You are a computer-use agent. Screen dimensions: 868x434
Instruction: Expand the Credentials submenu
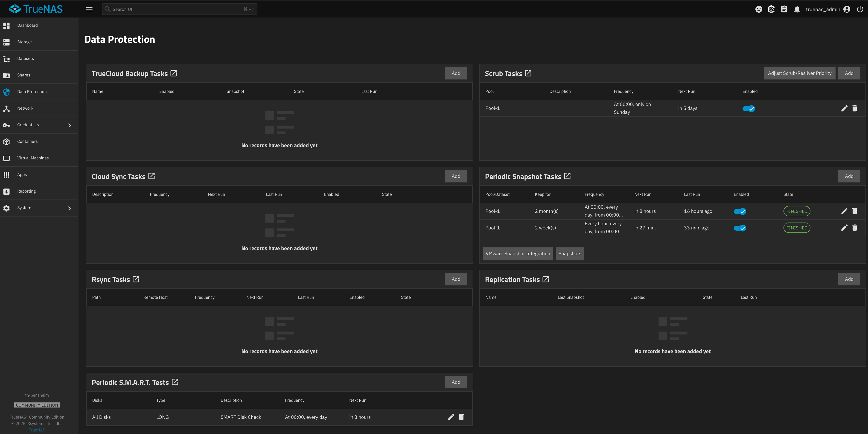coord(69,125)
